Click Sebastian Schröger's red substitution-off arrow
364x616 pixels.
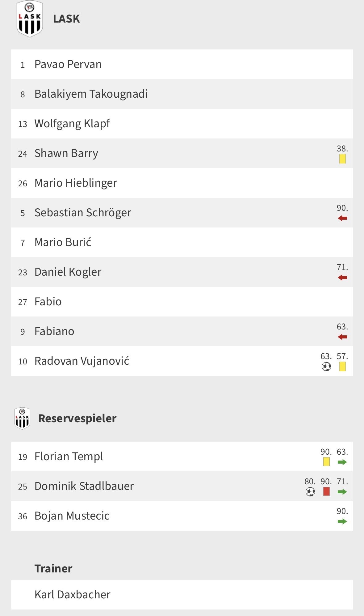tap(342, 218)
